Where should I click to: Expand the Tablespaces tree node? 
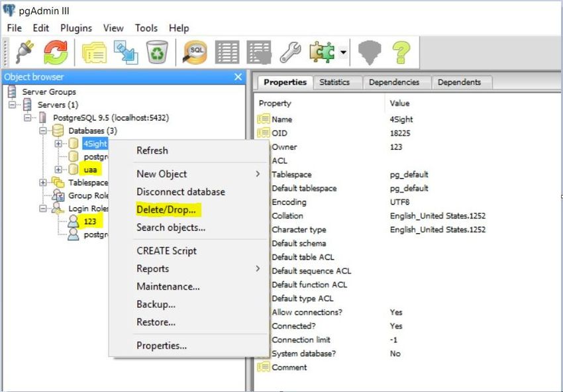point(43,183)
